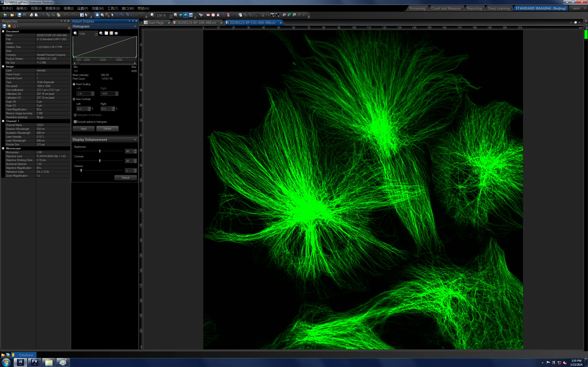Open the 测量(M) menu
The width and height of the screenshot is (588, 367).
pyautogui.click(x=98, y=8)
